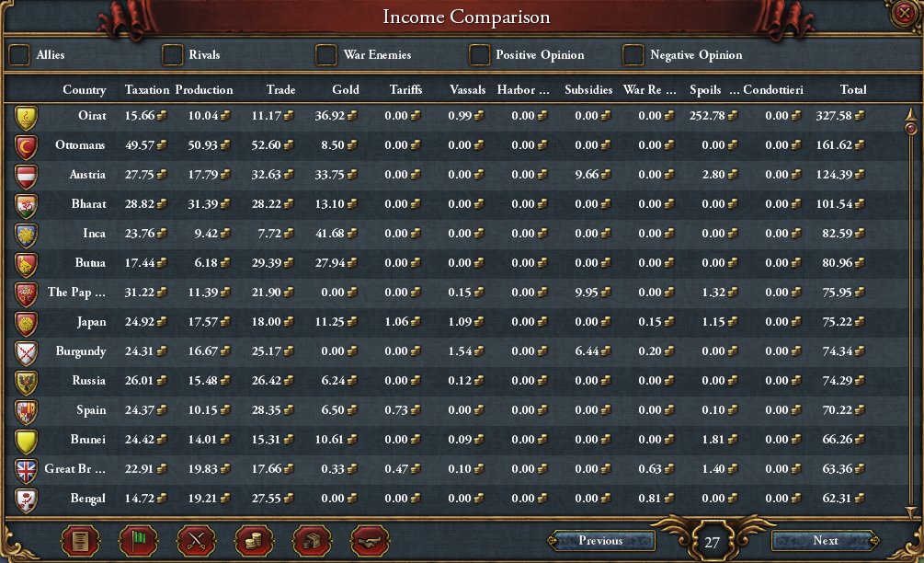
Task: Click Oirat's spoils value 252.78
Action: (x=707, y=116)
